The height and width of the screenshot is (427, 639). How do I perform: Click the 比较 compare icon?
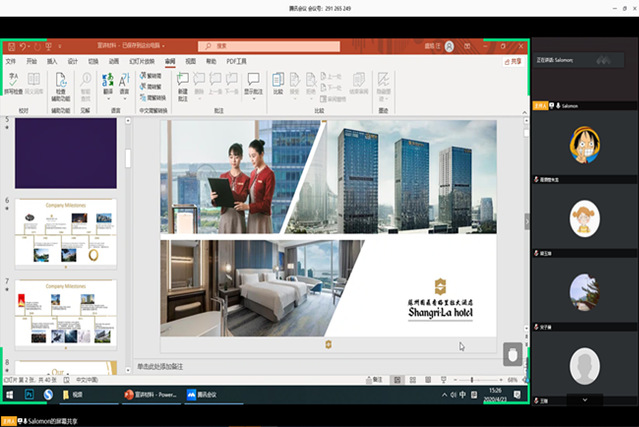pos(278,83)
